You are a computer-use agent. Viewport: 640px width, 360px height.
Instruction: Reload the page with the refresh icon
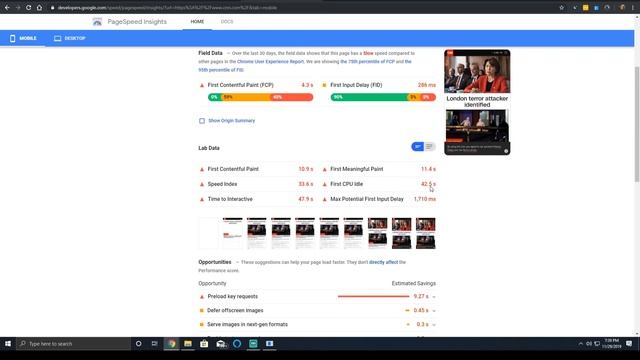coord(29,7)
